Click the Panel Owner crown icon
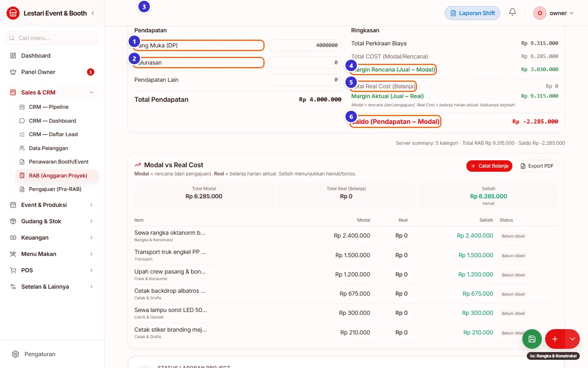 13,72
